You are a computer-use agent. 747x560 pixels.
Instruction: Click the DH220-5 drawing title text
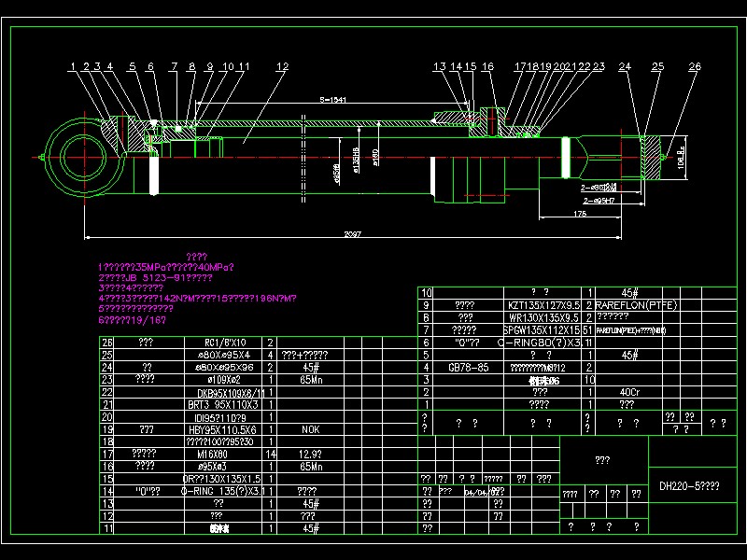689,486
